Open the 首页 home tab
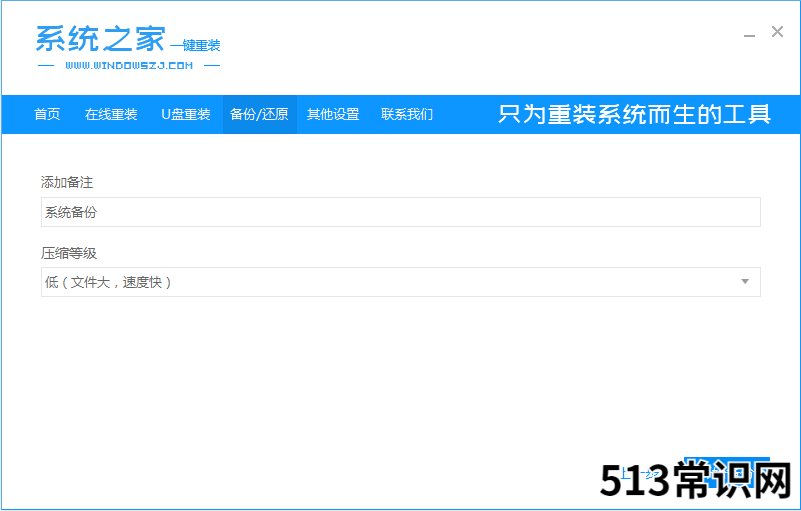 (47, 114)
